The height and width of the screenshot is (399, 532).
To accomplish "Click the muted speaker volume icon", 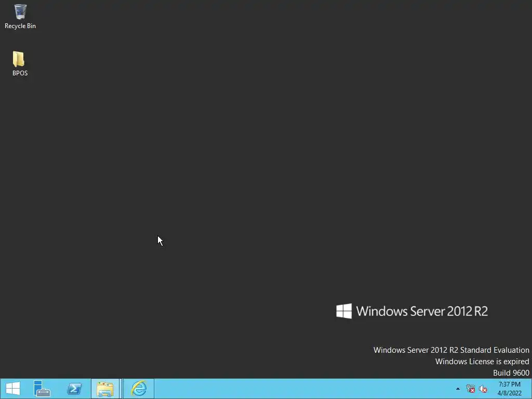I will click(483, 389).
